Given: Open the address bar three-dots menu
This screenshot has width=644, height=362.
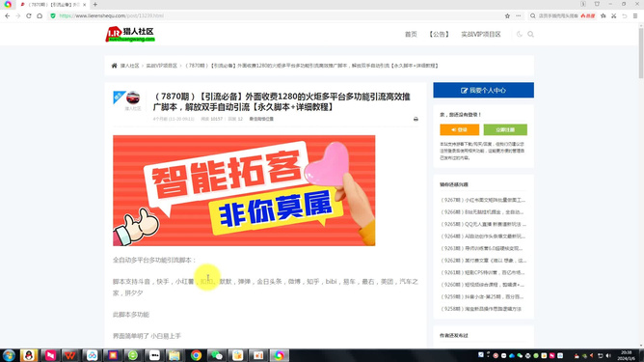Looking at the screenshot, I should click(x=519, y=15).
